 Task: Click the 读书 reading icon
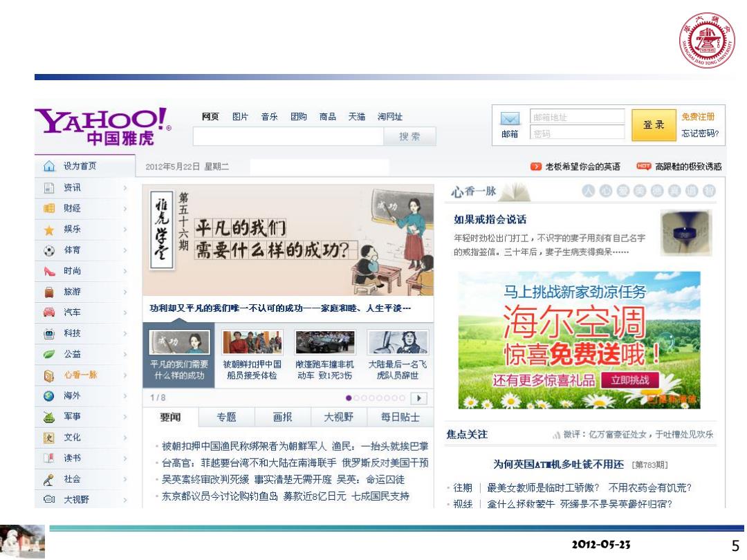(x=49, y=458)
